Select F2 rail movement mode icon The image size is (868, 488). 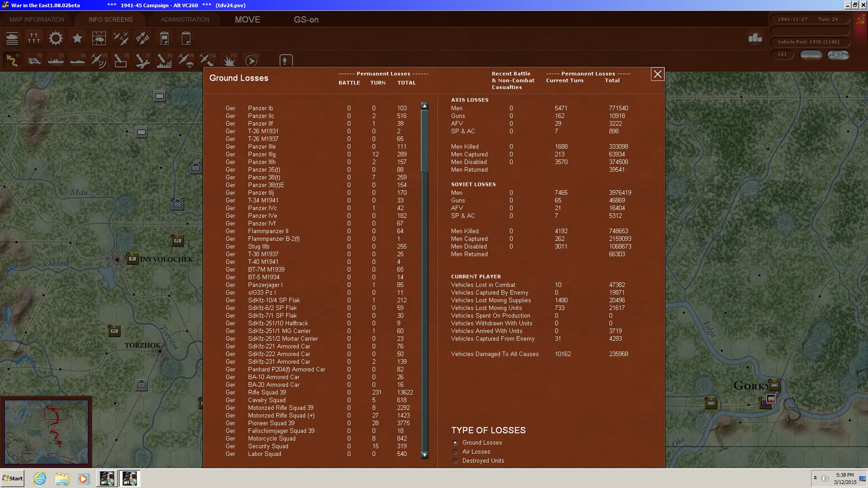click(34, 61)
